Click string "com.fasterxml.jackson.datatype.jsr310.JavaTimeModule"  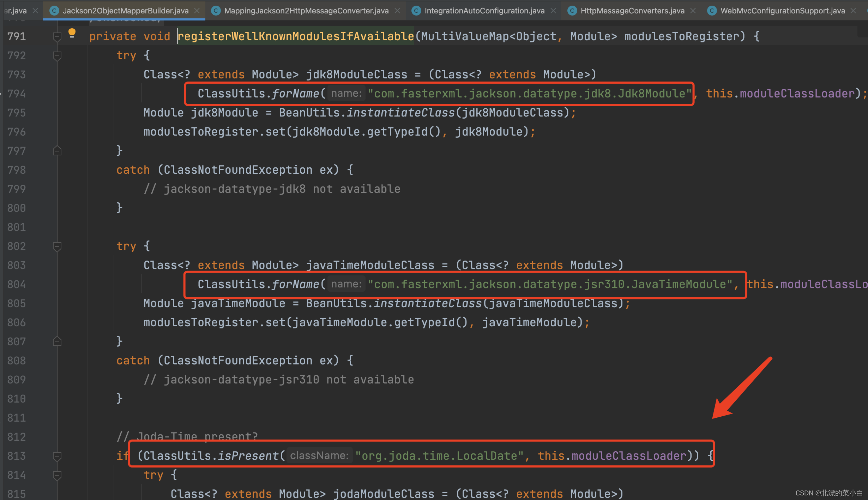click(550, 284)
